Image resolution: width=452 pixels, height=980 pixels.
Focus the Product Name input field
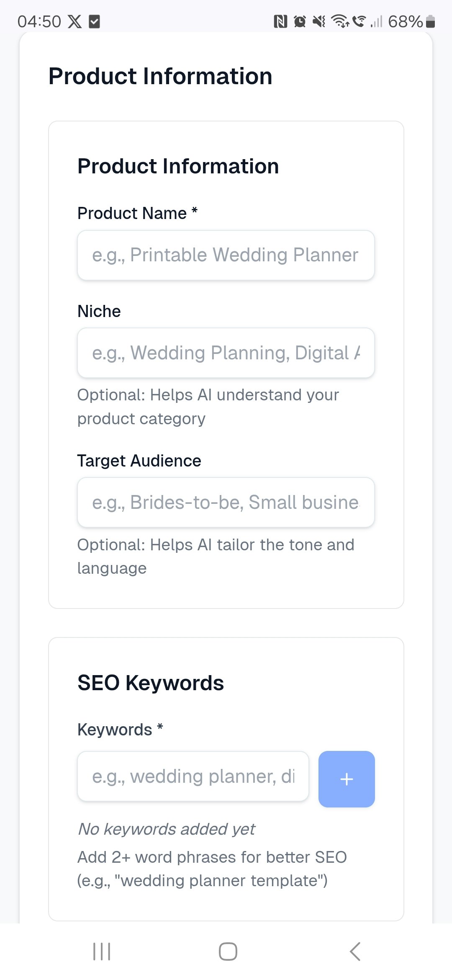click(x=226, y=255)
